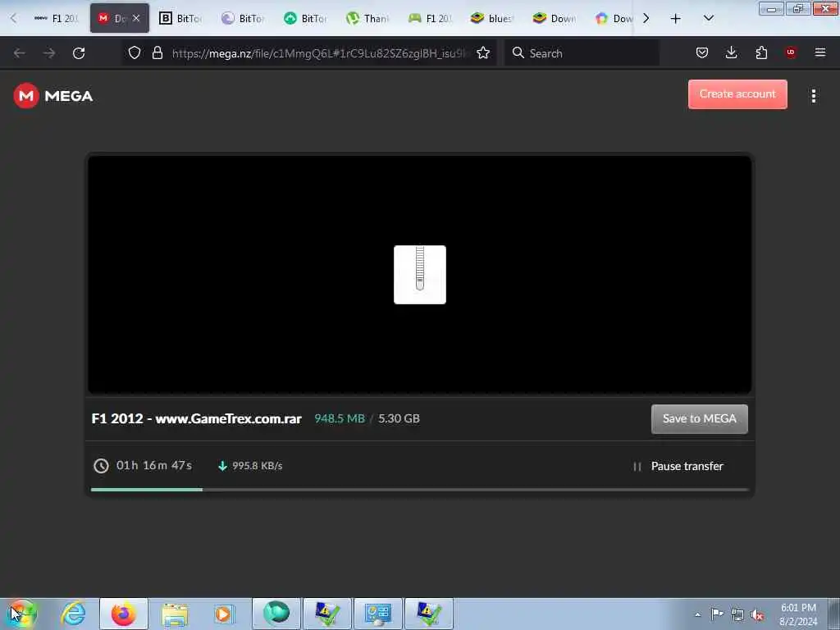Click the taskbar clock showing 6:01 PM
The width and height of the screenshot is (840, 630).
(x=798, y=614)
